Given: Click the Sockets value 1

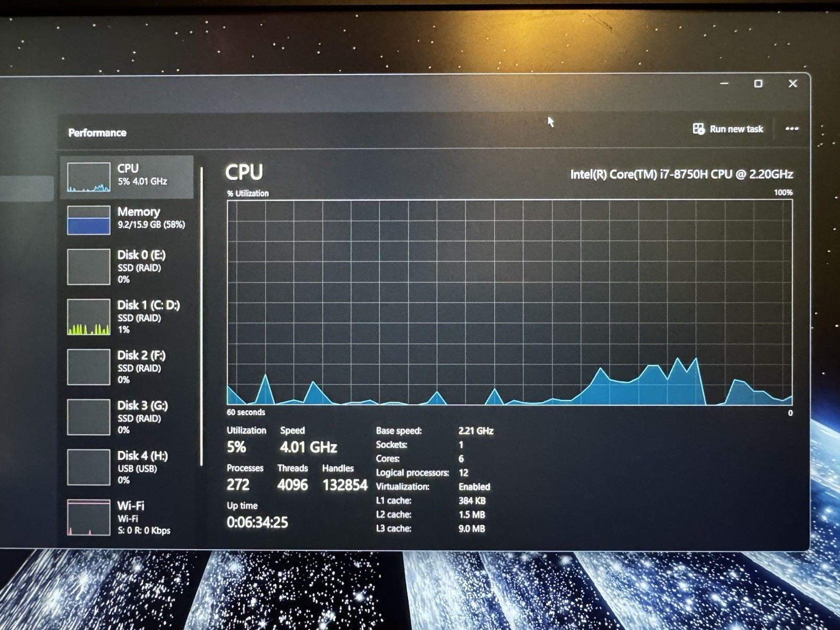Looking at the screenshot, I should (x=461, y=445).
